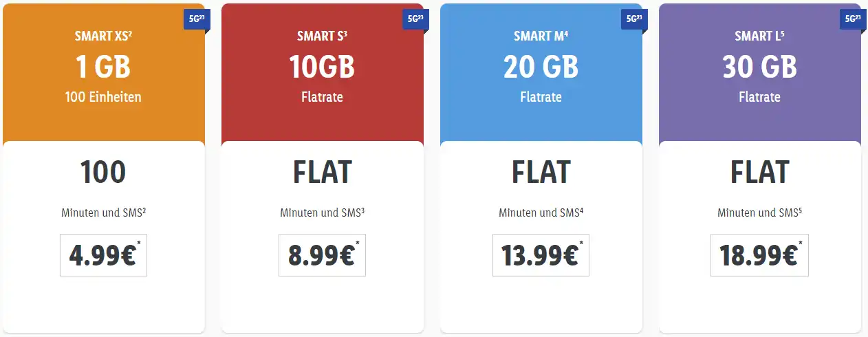Click the 100 minutes figure in Smart XS
The height and width of the screenshot is (337, 868).
pos(103,173)
